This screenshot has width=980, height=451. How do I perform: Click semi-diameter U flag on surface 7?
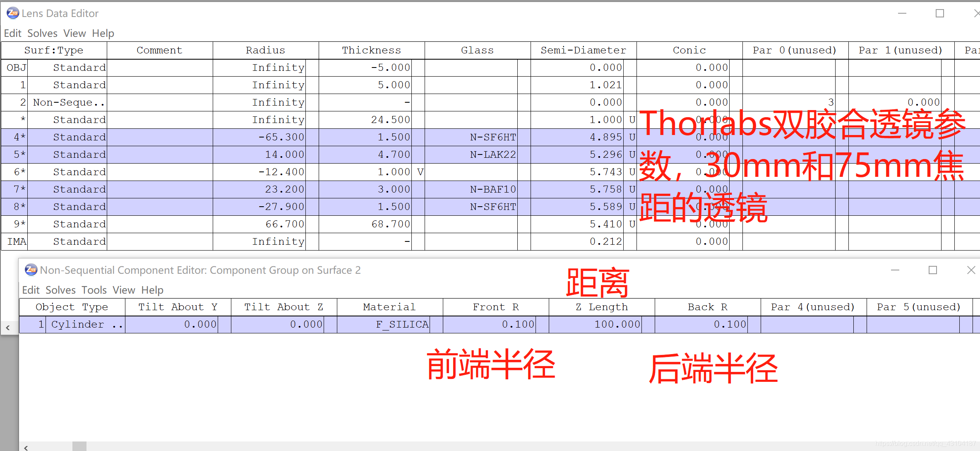click(x=630, y=189)
